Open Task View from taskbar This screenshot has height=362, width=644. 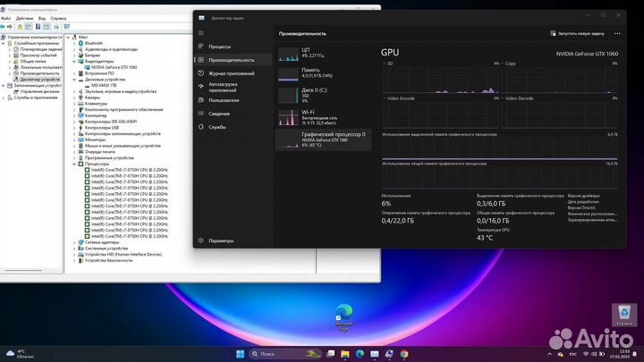coord(330,354)
